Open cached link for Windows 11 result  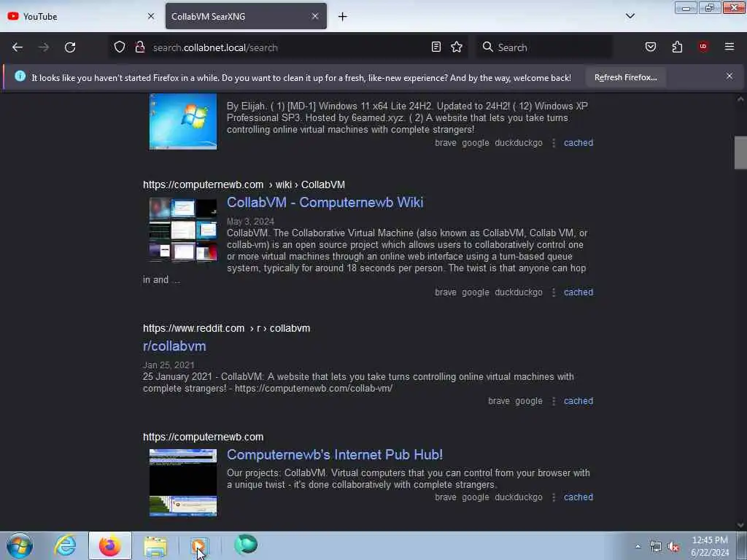click(578, 143)
